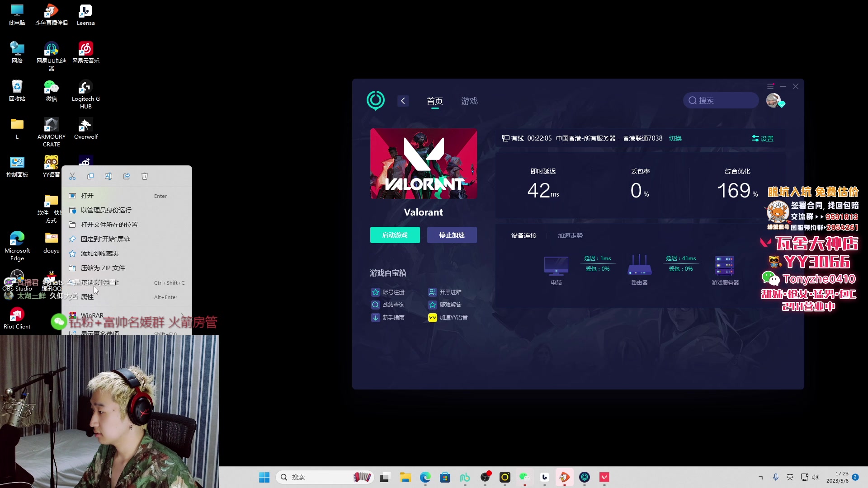Screen dimensions: 868x488
Task: Select the Leensa desktop icon
Action: click(85, 14)
